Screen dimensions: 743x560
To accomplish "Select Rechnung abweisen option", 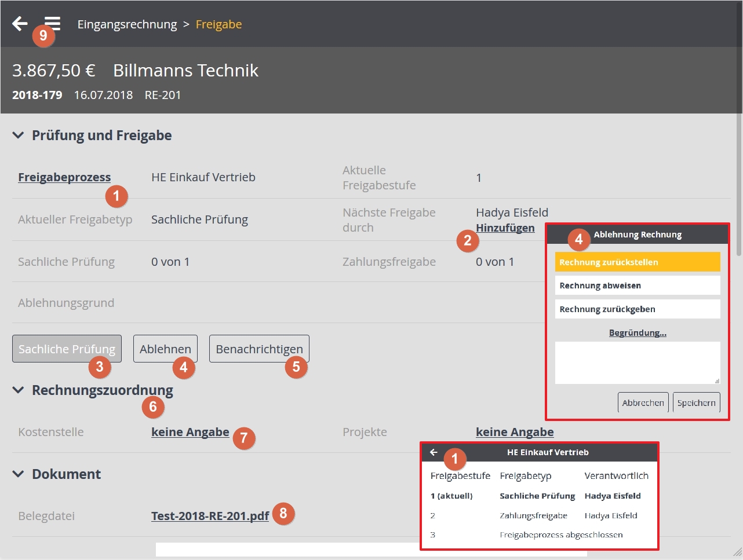I will (x=638, y=286).
